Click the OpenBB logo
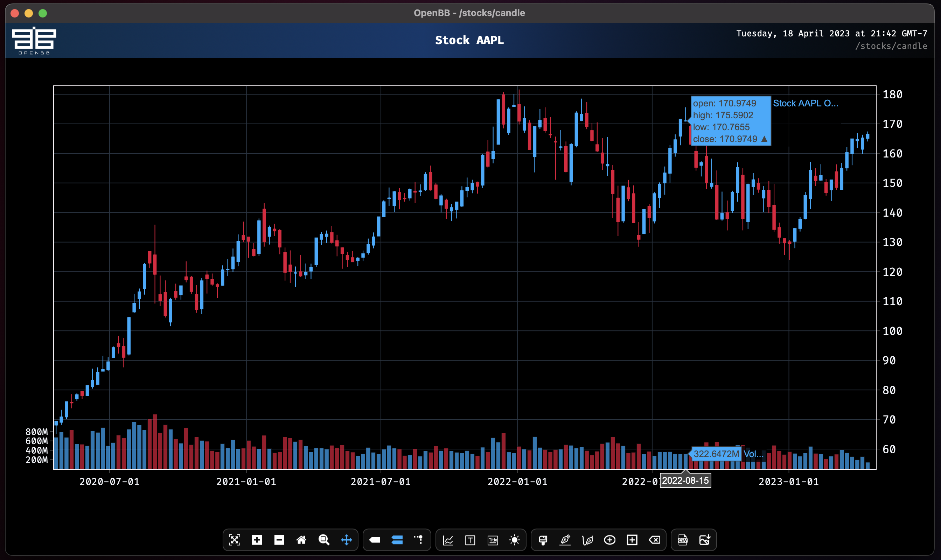941x560 pixels. pos(34,40)
